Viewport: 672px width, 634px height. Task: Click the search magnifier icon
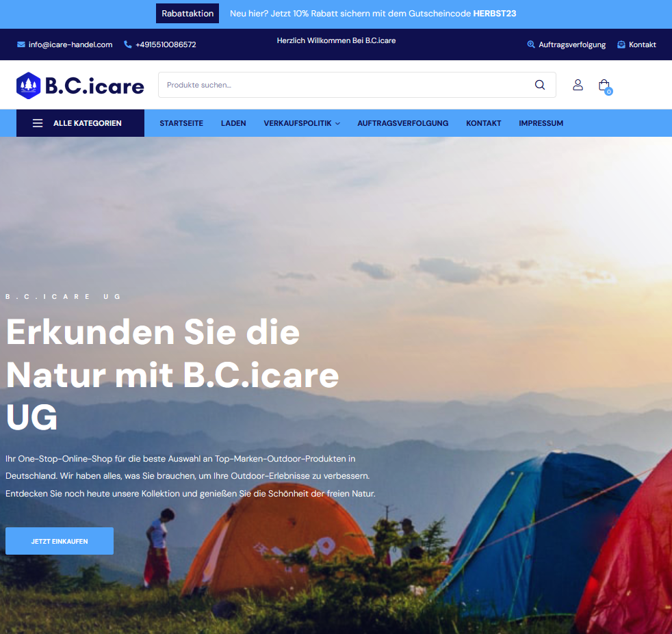[539, 85]
